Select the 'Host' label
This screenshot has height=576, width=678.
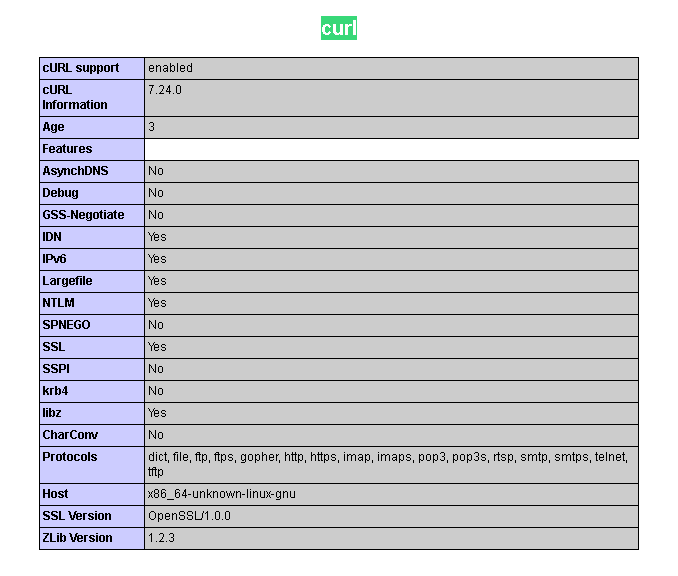pyautogui.click(x=55, y=494)
